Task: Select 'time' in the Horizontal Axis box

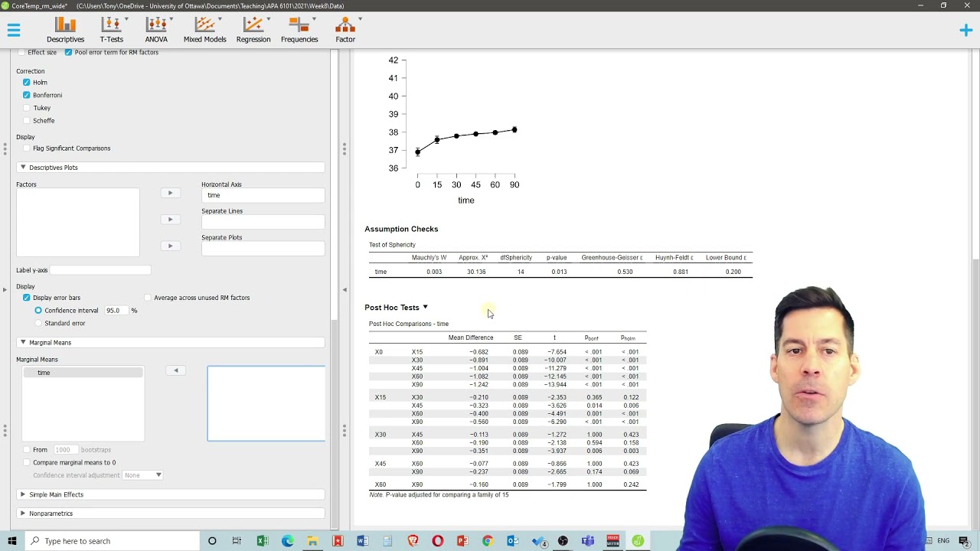Action: point(214,195)
